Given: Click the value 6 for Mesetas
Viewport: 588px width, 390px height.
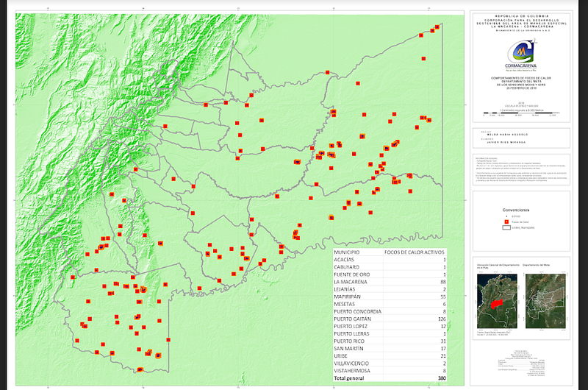Looking at the screenshot, I should pos(445,304).
